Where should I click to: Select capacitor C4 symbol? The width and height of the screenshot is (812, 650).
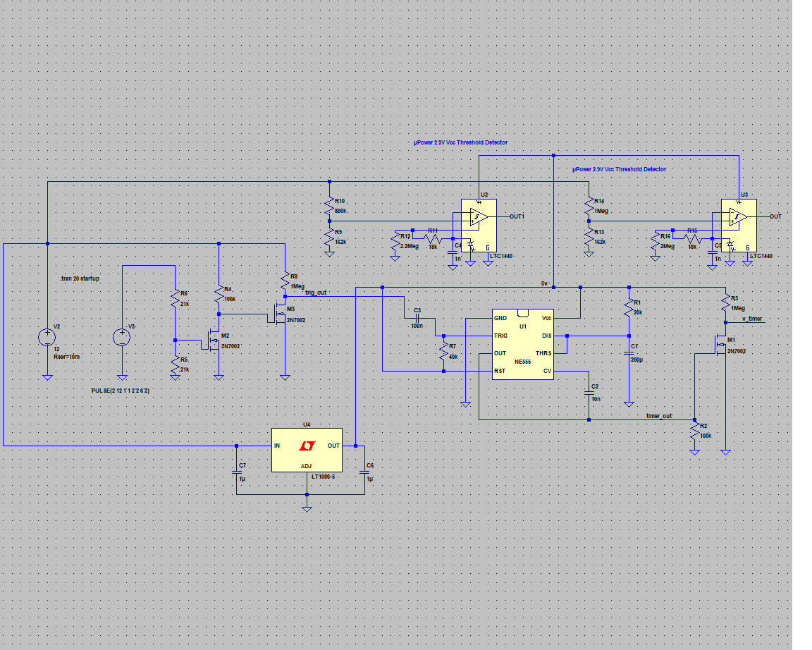(x=452, y=252)
